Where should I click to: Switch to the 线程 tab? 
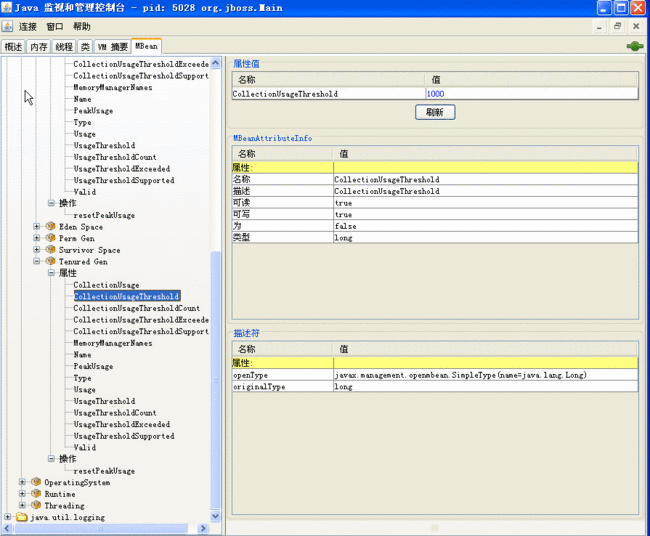coord(64,47)
